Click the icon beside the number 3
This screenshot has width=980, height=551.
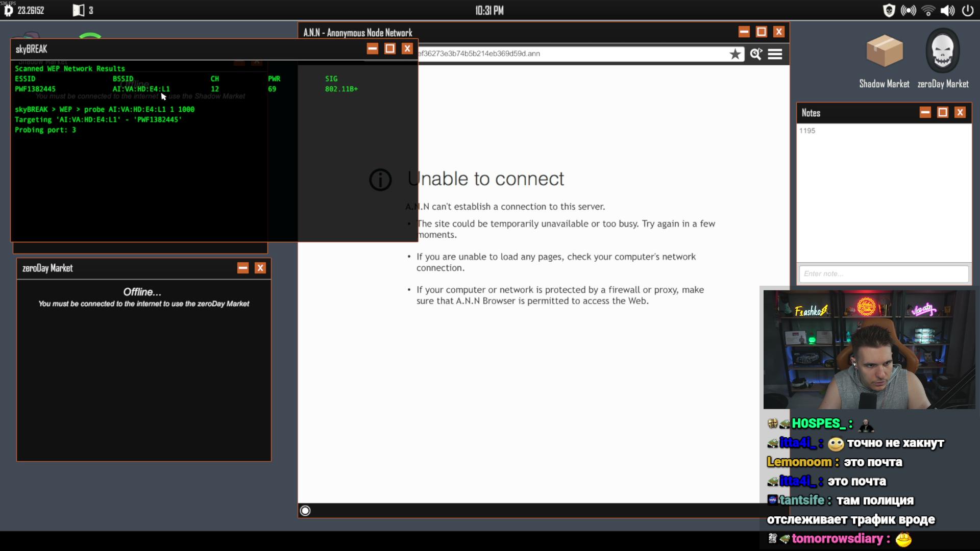click(78, 11)
